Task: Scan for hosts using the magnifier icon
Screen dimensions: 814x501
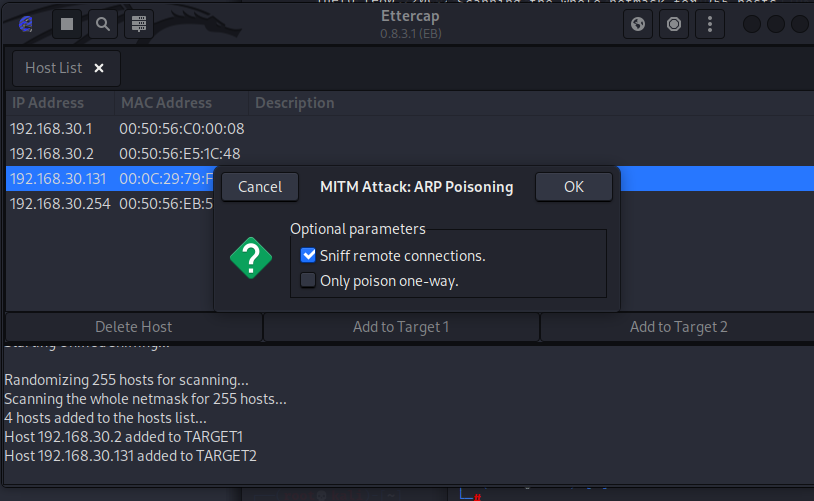Action: tap(102, 24)
